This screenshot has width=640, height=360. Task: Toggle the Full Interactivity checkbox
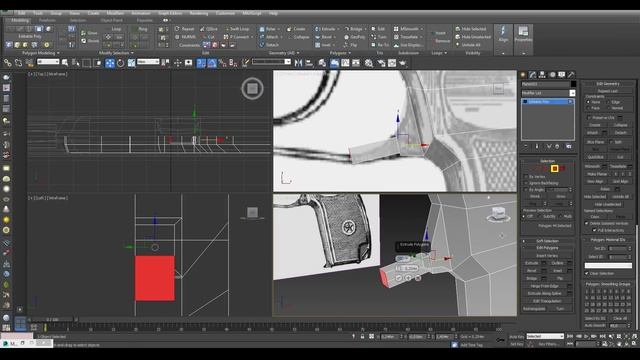594,230
